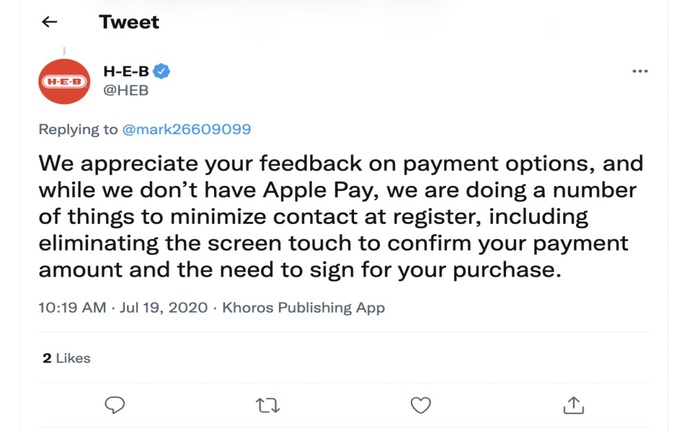The width and height of the screenshot is (700, 432).
Task: Open the three-dot more options menu
Action: tap(640, 71)
